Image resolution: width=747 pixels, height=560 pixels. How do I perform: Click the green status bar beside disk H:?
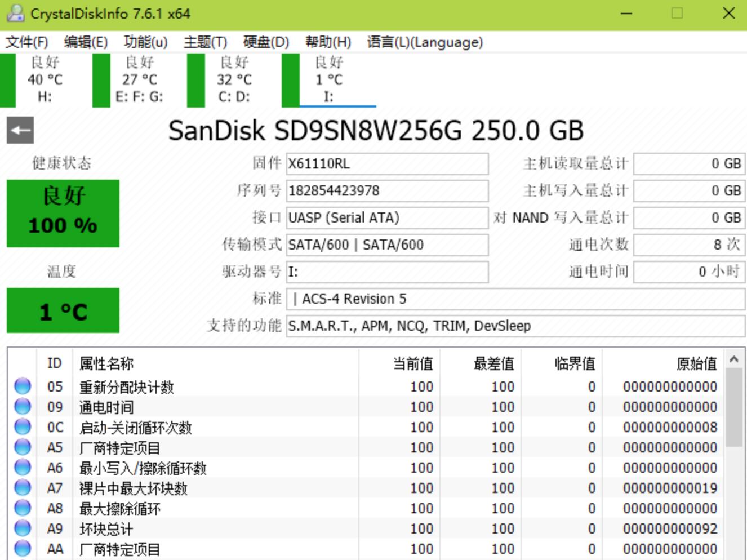8,80
